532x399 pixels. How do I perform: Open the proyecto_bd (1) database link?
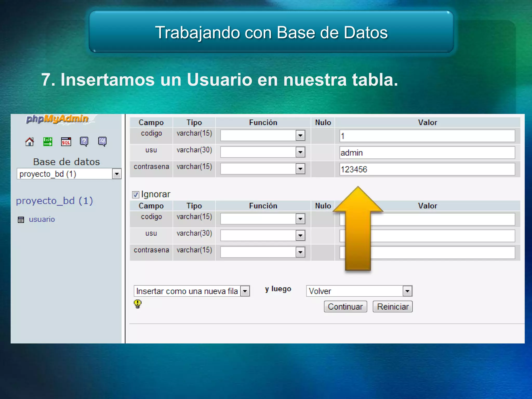click(x=55, y=201)
